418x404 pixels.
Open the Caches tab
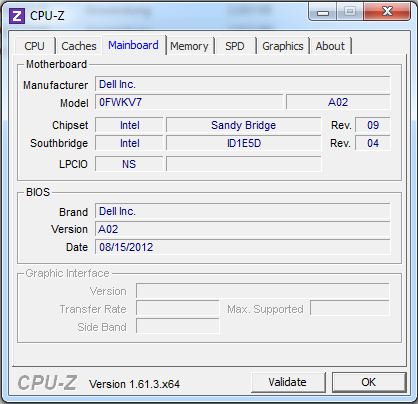(x=79, y=46)
